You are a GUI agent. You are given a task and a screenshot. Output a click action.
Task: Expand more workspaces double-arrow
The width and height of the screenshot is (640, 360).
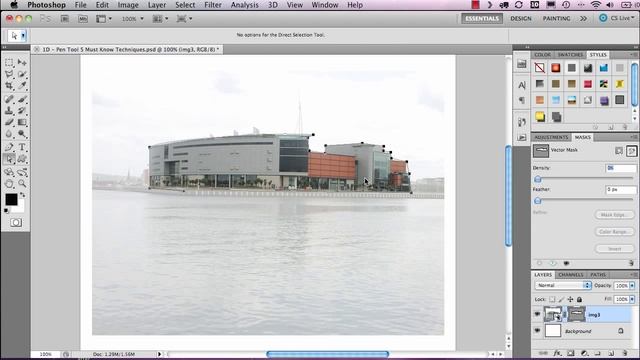click(x=583, y=18)
